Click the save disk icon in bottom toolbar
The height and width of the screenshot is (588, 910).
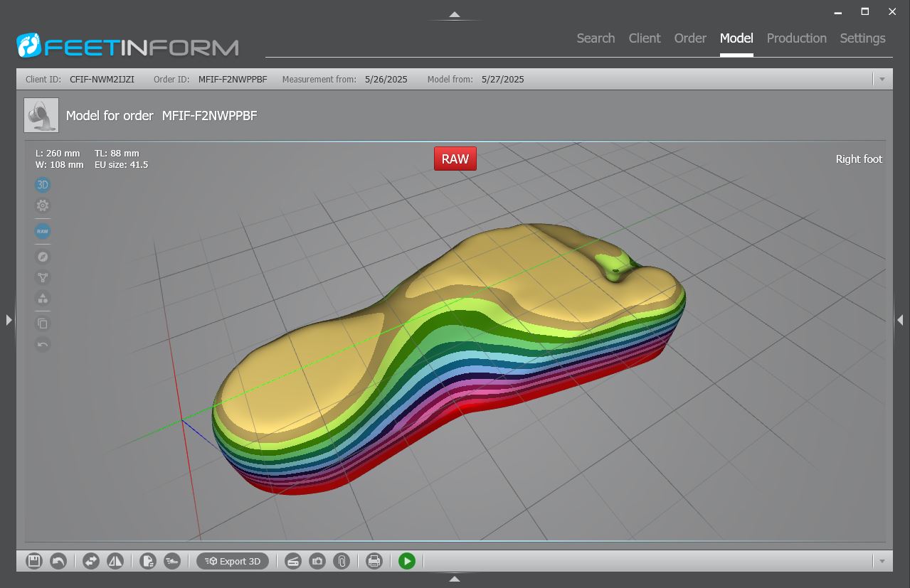tap(33, 561)
